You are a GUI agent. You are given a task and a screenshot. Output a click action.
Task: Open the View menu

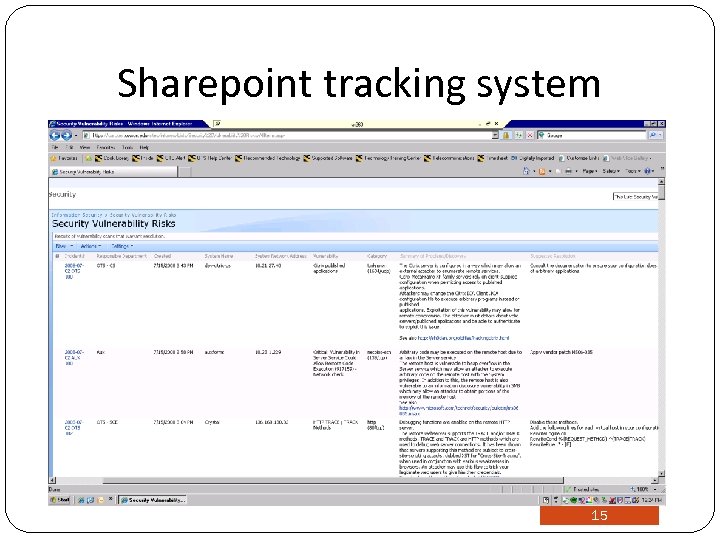pyautogui.click(x=85, y=147)
